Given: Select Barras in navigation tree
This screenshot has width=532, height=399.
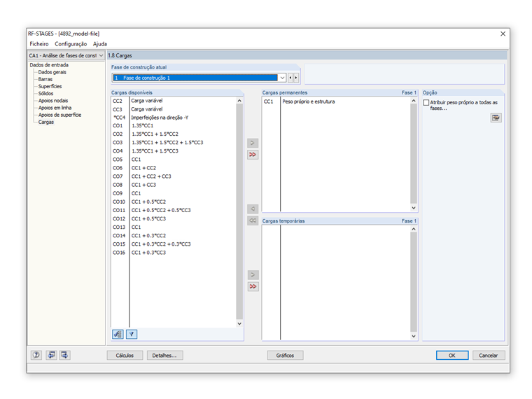Looking at the screenshot, I should tap(45, 79).
